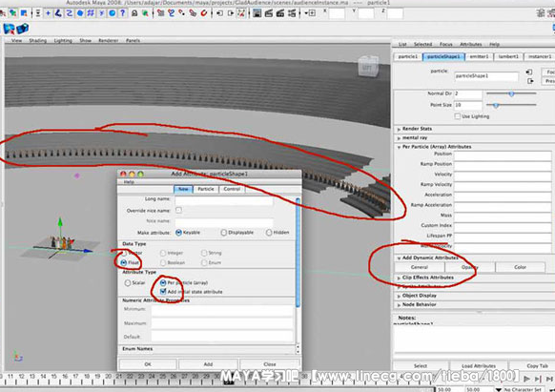Click the blue sphere snap icon in toolbar

pos(80,13)
